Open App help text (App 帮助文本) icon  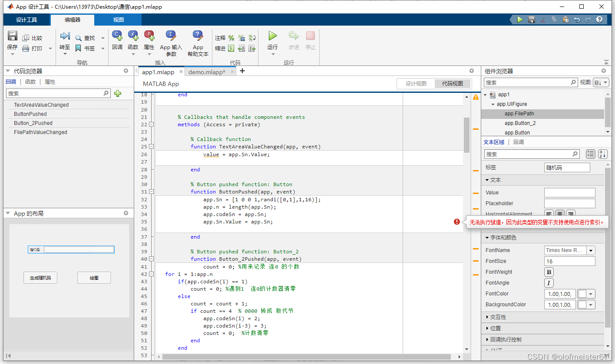[198, 36]
